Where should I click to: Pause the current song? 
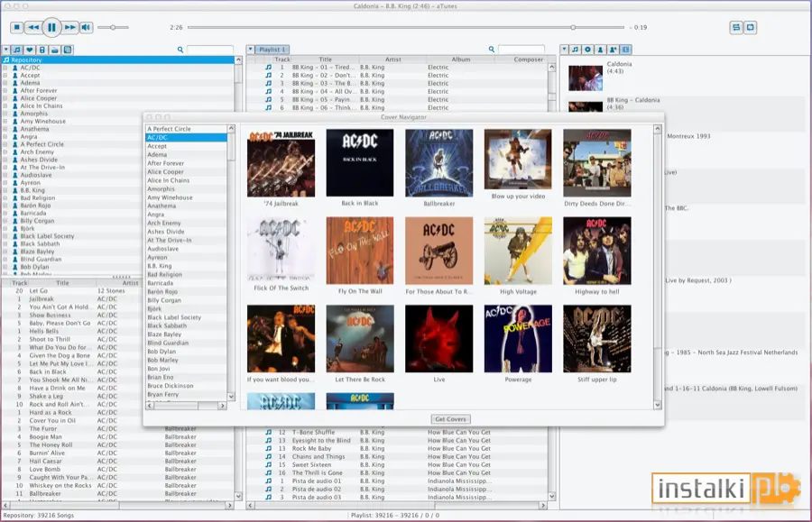tap(51, 27)
